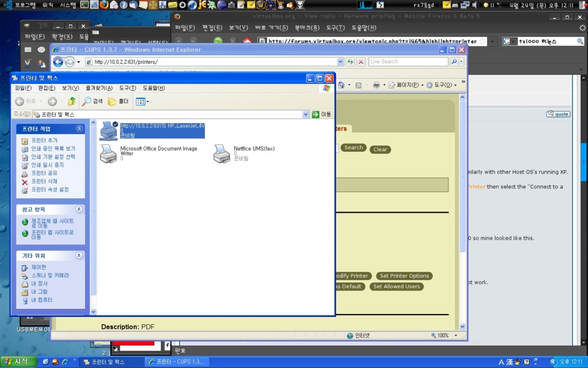Launch Firefox from the top GNOME panel

pyautogui.click(x=104, y=5)
